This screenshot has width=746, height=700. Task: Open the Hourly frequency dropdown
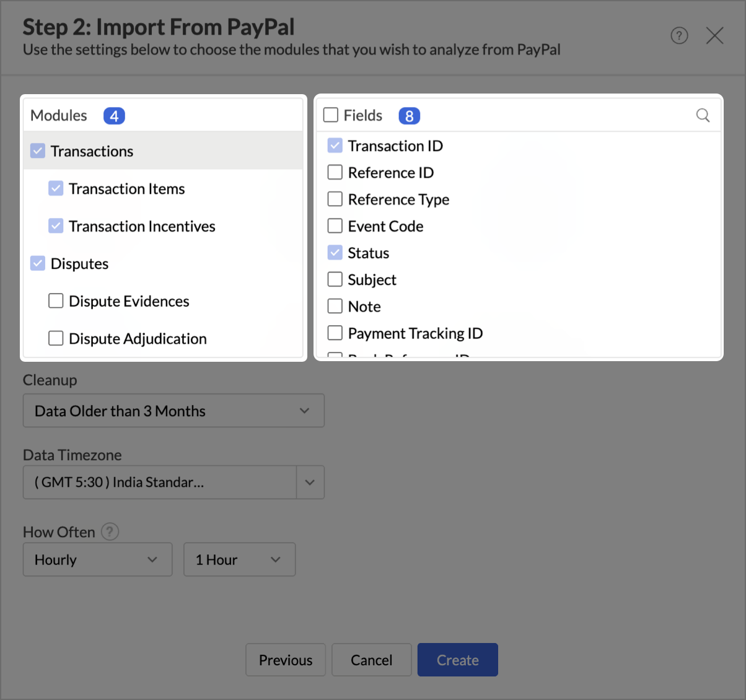point(97,560)
